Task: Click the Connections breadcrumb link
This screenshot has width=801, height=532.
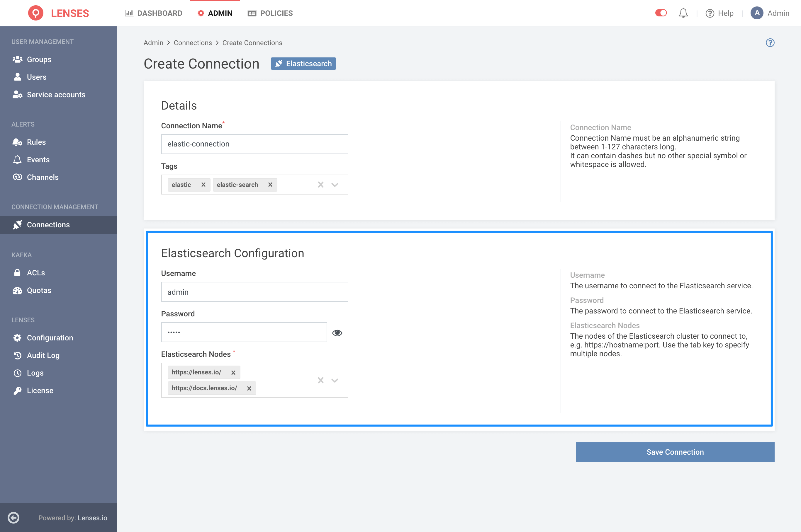Action: coord(193,43)
